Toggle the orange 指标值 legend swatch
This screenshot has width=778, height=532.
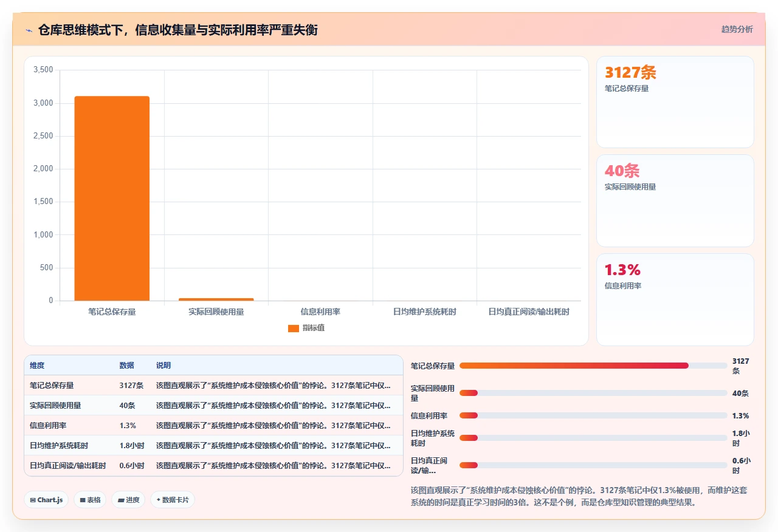[294, 329]
